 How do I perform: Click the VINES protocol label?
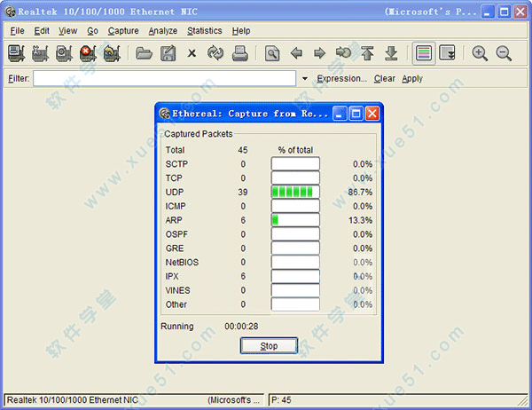(x=177, y=290)
